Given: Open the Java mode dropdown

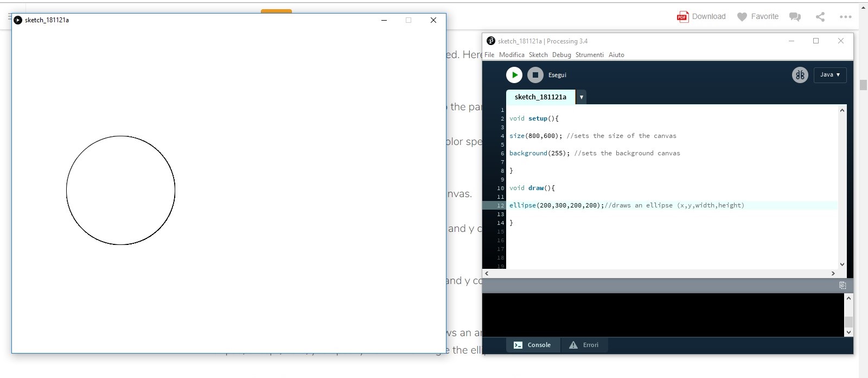Looking at the screenshot, I should 830,75.
